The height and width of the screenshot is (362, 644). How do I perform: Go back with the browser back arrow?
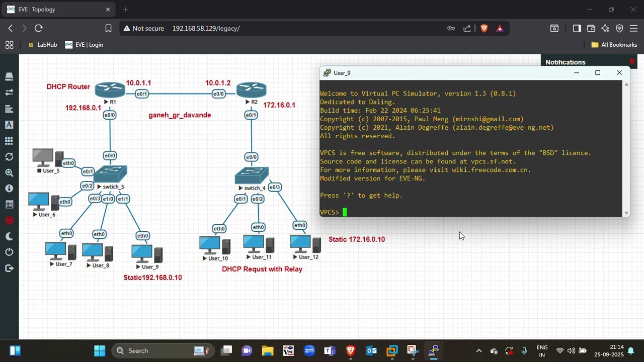[x=11, y=28]
